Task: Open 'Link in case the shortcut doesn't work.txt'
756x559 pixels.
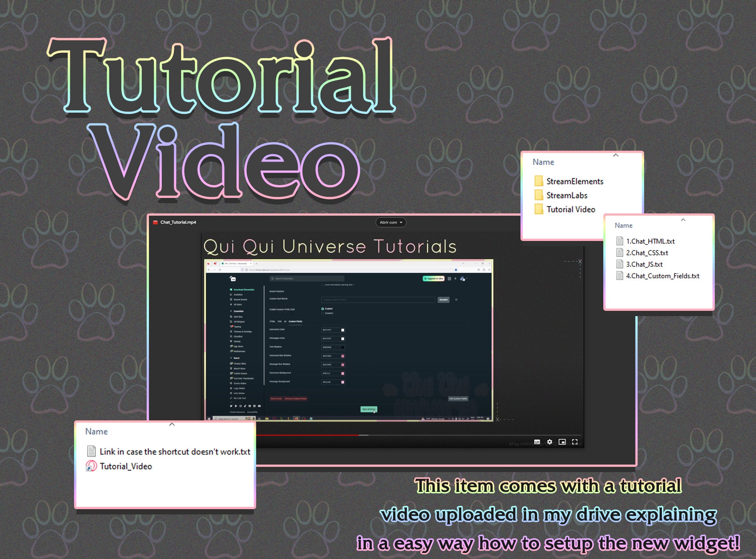Action: click(x=168, y=451)
